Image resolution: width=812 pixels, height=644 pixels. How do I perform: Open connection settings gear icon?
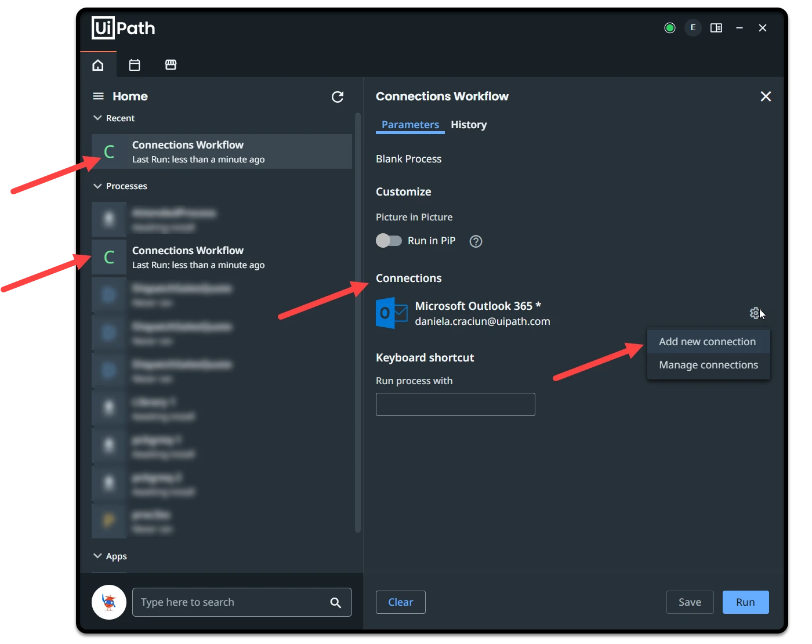click(x=755, y=313)
